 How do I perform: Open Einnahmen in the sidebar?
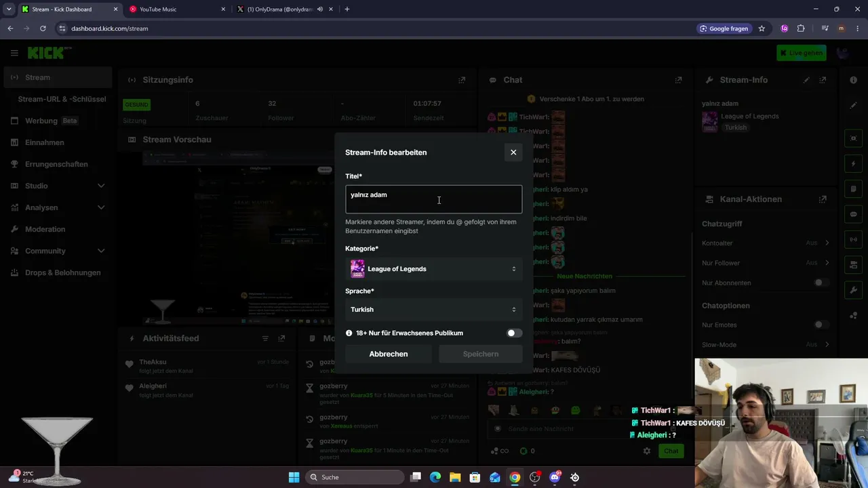tap(57, 142)
